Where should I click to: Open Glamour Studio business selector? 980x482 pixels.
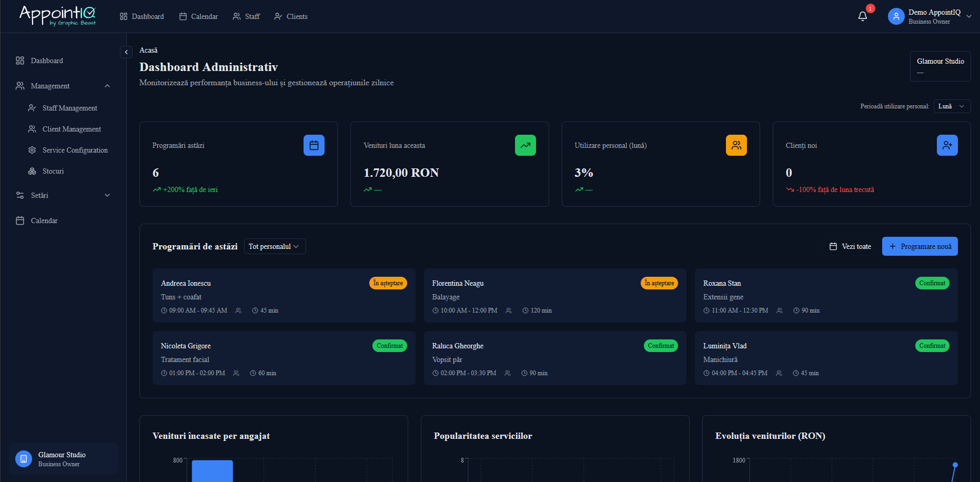coord(941,66)
